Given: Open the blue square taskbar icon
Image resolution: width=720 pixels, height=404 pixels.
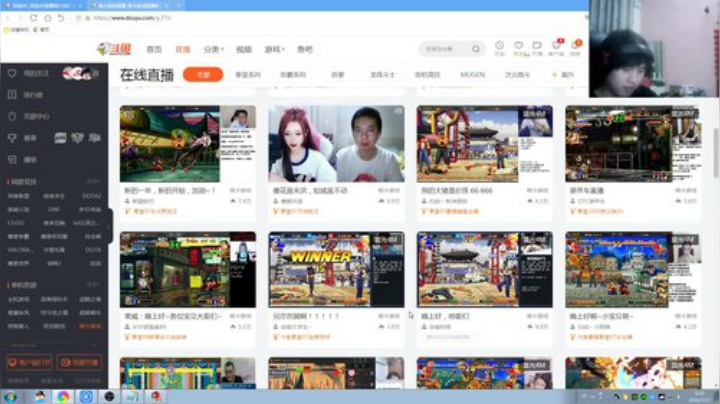Looking at the screenshot, I should 86,397.
